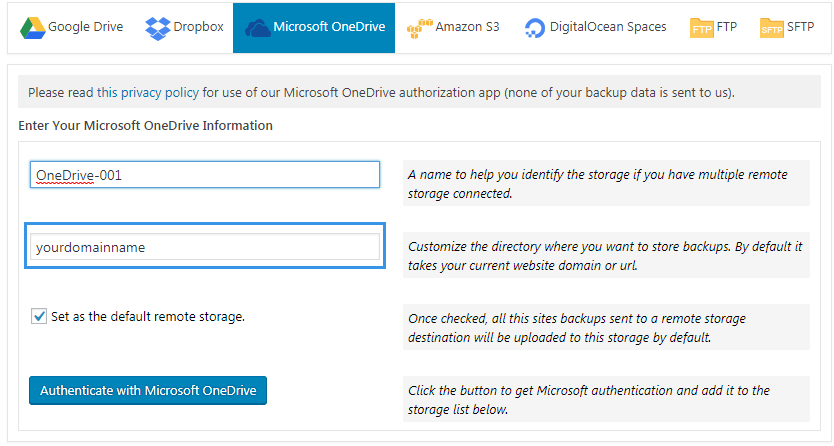Viewport: 834px width, 446px height.
Task: Switch to the Google Drive tab
Action: (x=71, y=28)
